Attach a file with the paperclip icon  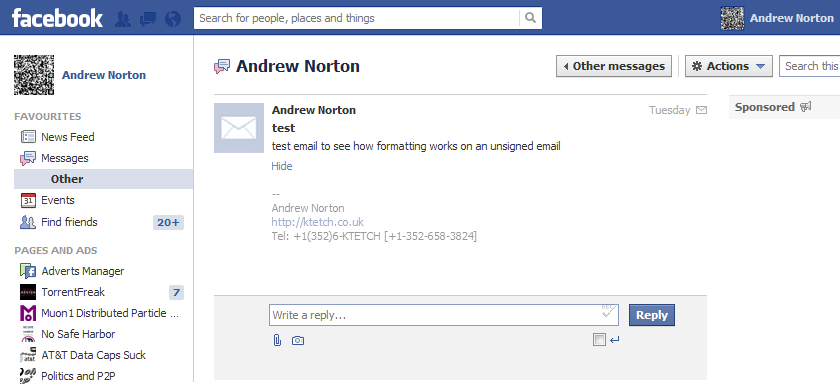point(277,340)
